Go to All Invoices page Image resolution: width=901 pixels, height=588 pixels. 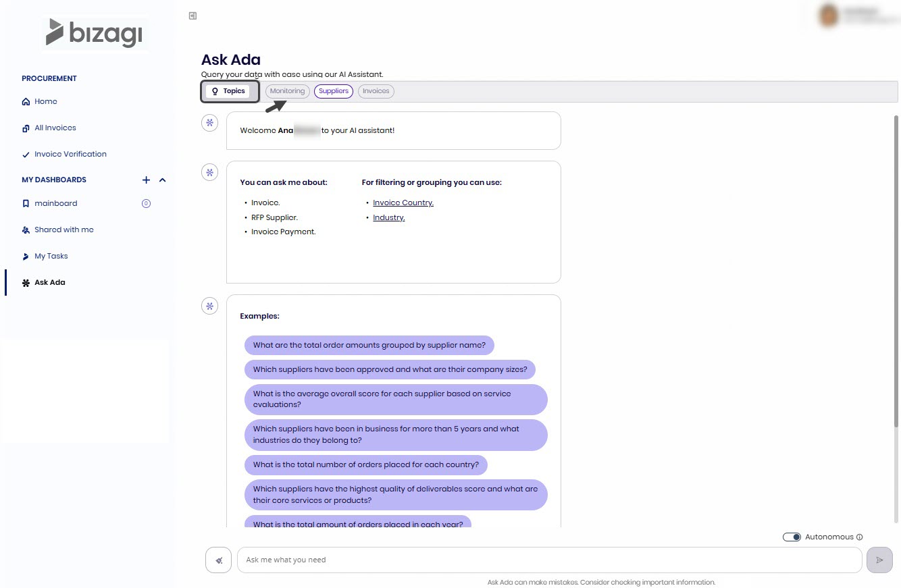click(x=55, y=128)
